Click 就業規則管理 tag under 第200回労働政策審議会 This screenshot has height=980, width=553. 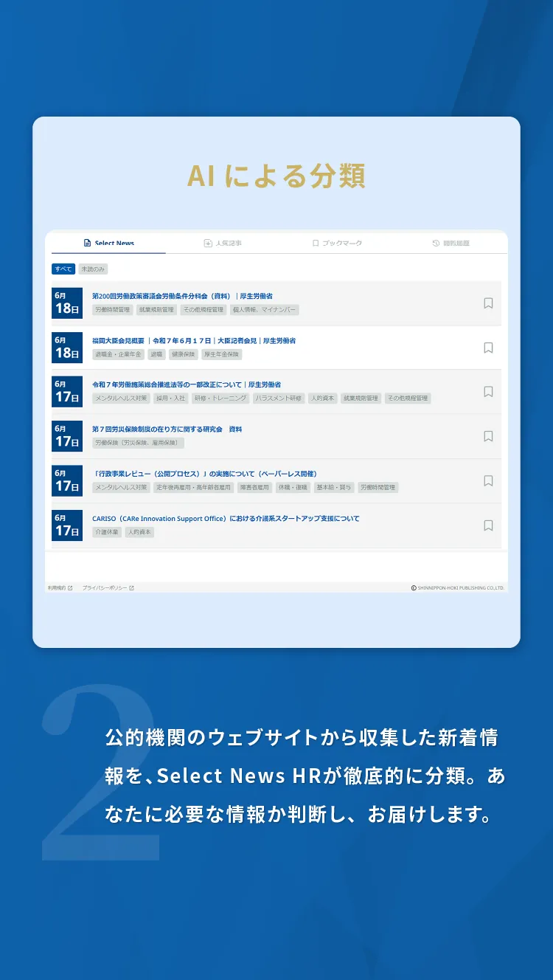coord(156,310)
